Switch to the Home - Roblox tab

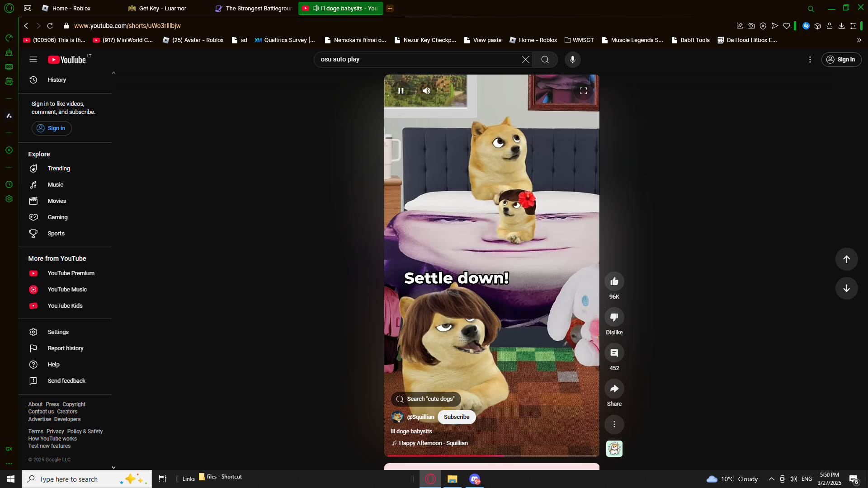[77, 9]
